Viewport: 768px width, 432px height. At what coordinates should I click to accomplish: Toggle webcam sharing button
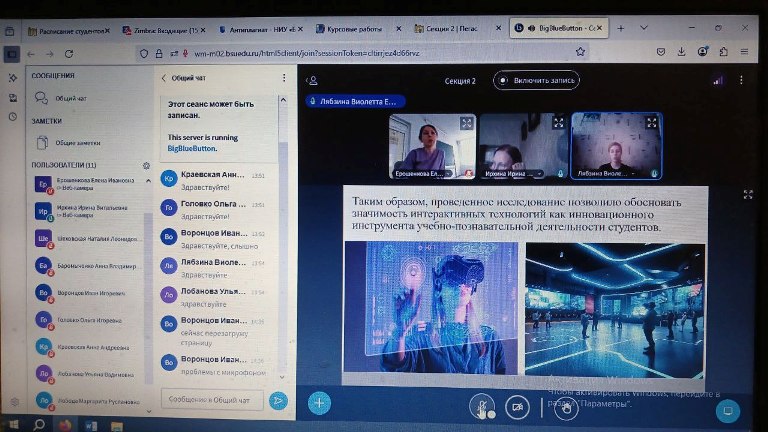coord(516,407)
